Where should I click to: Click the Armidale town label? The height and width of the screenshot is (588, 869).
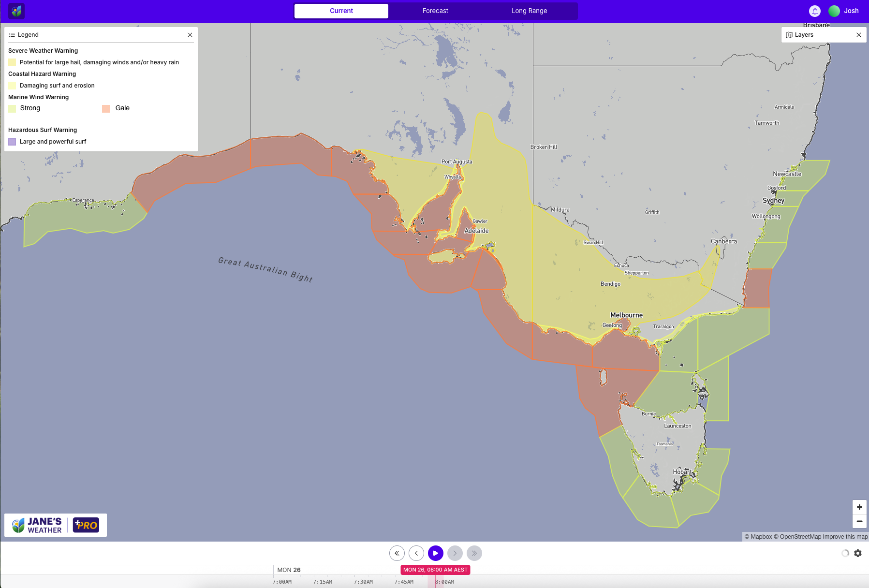(x=784, y=107)
